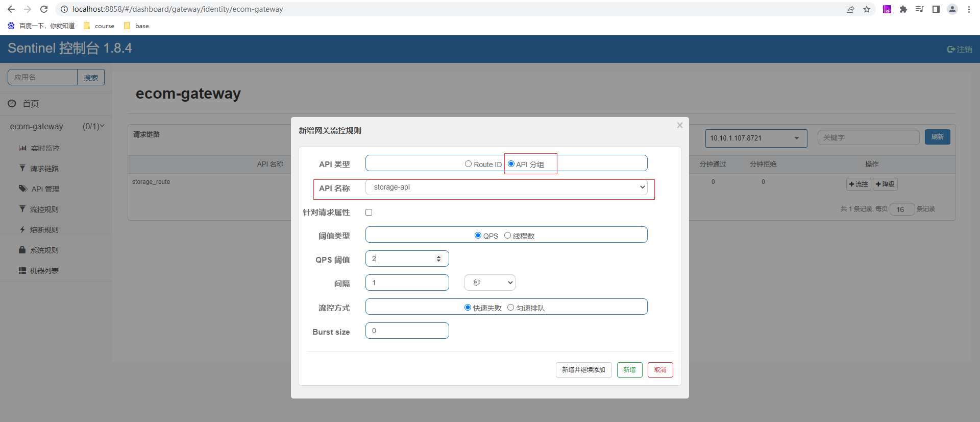980x422 pixels.
Task: Select API 分组 radio button
Action: pos(511,164)
